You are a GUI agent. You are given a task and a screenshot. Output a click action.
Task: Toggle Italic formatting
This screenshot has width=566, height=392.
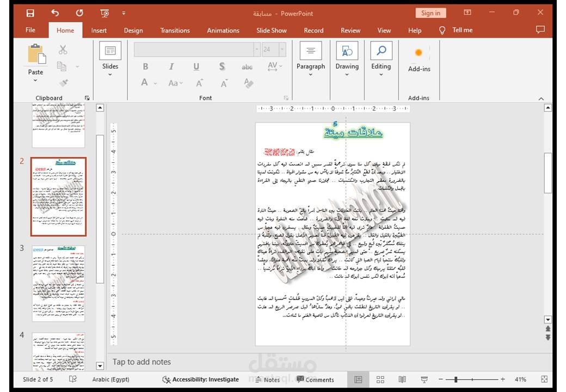point(171,66)
